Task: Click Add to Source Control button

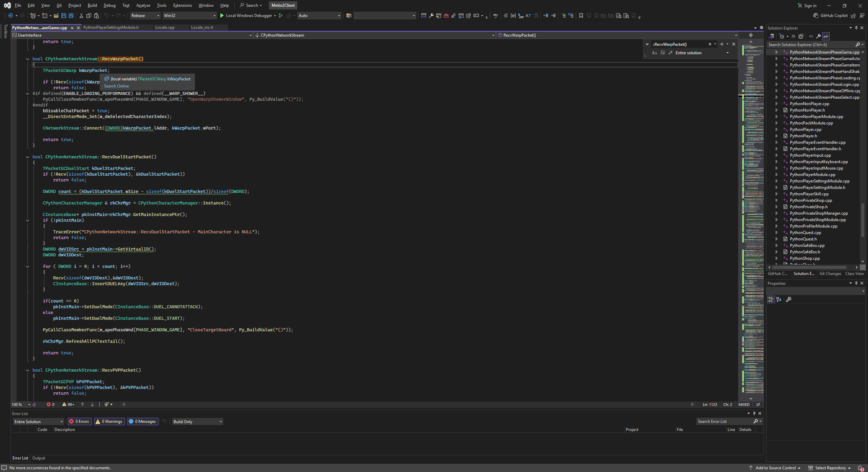Action: click(775, 468)
